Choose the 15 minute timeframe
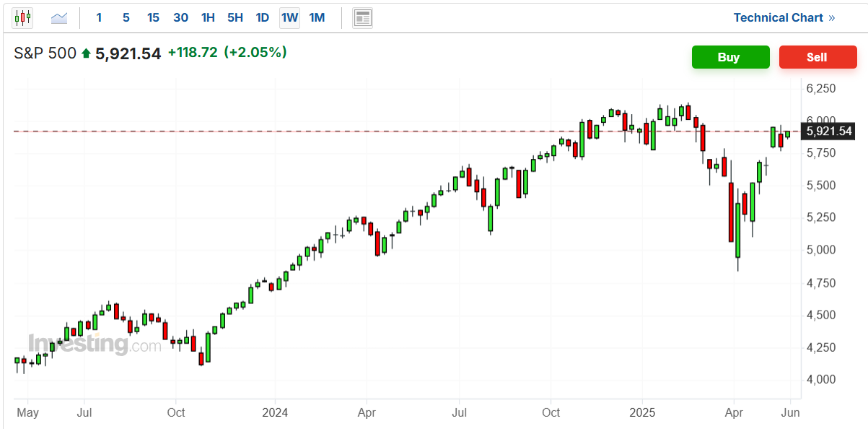This screenshot has width=868, height=429. (153, 18)
